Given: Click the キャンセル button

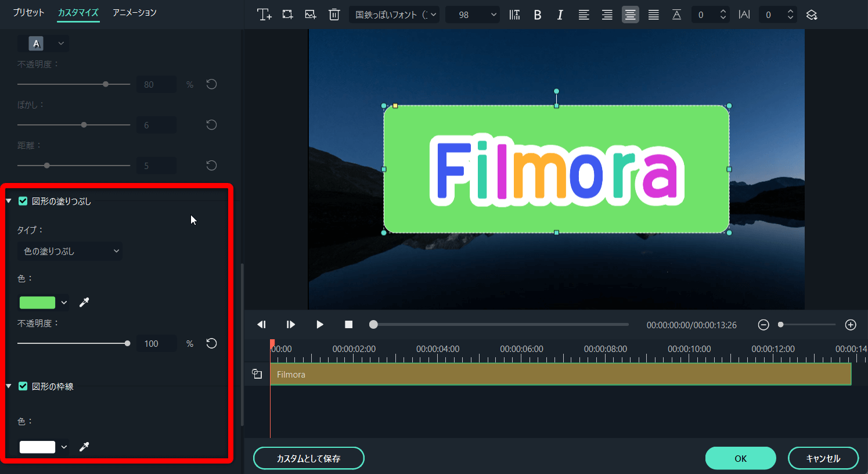Looking at the screenshot, I should point(823,458).
